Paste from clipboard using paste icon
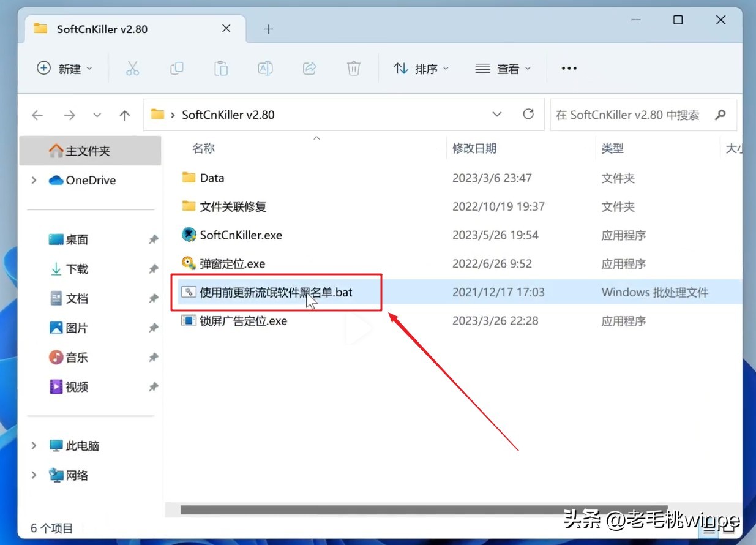756x545 pixels. point(221,68)
